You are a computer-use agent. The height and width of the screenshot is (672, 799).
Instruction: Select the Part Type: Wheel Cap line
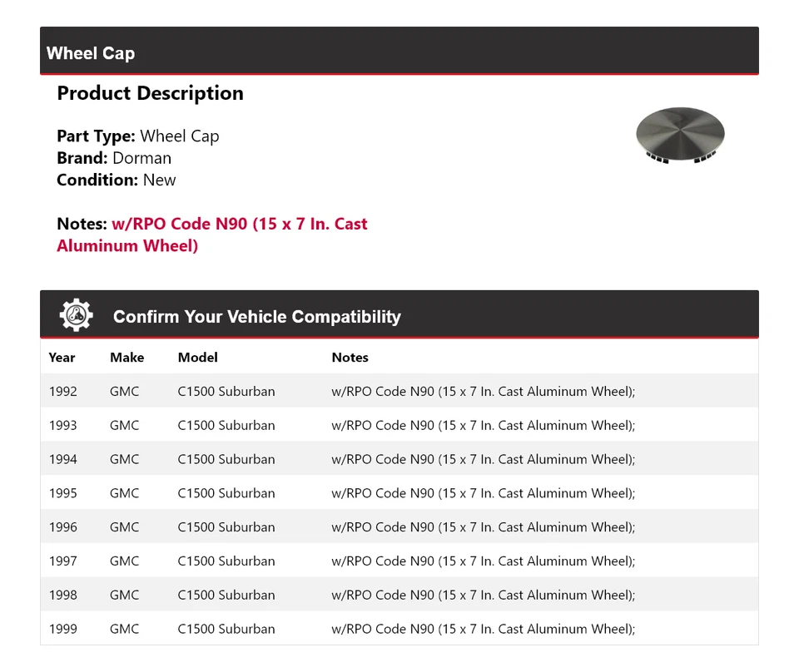coord(138,136)
